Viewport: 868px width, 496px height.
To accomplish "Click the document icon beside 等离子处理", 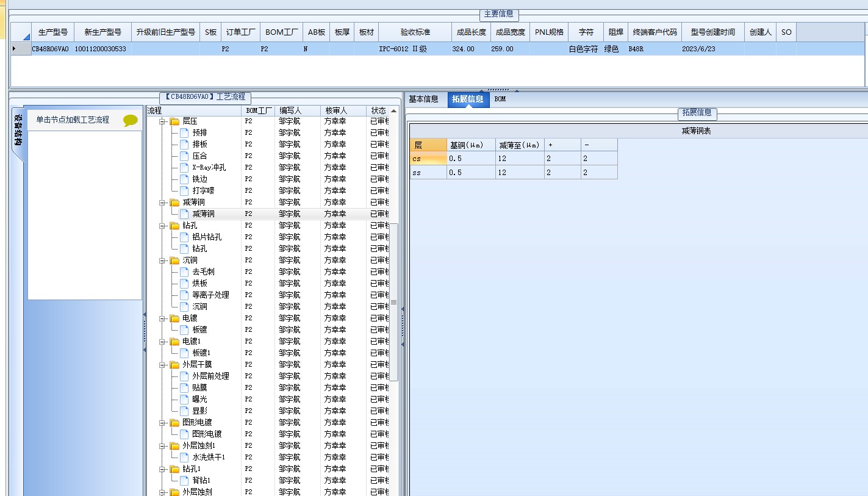I will click(x=184, y=295).
